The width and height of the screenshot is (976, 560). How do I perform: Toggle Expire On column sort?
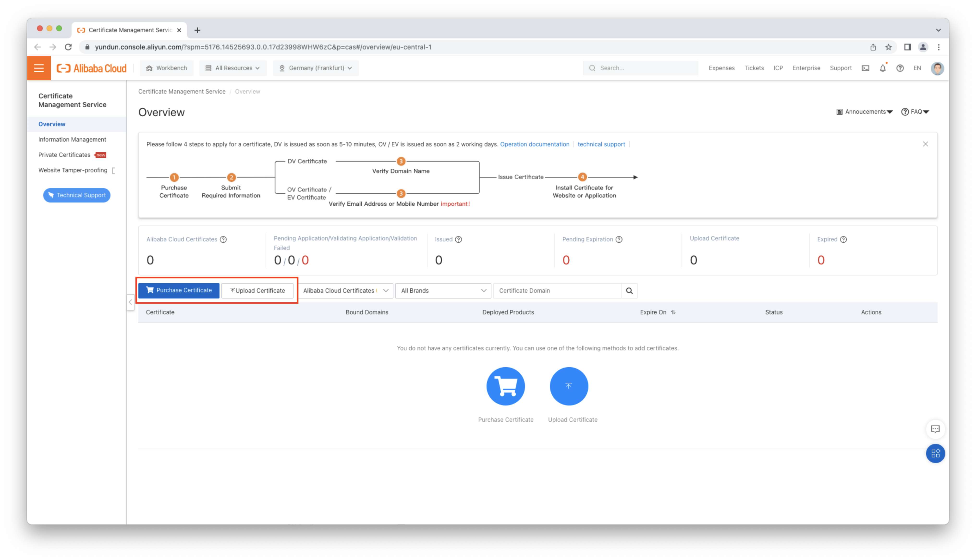(673, 312)
